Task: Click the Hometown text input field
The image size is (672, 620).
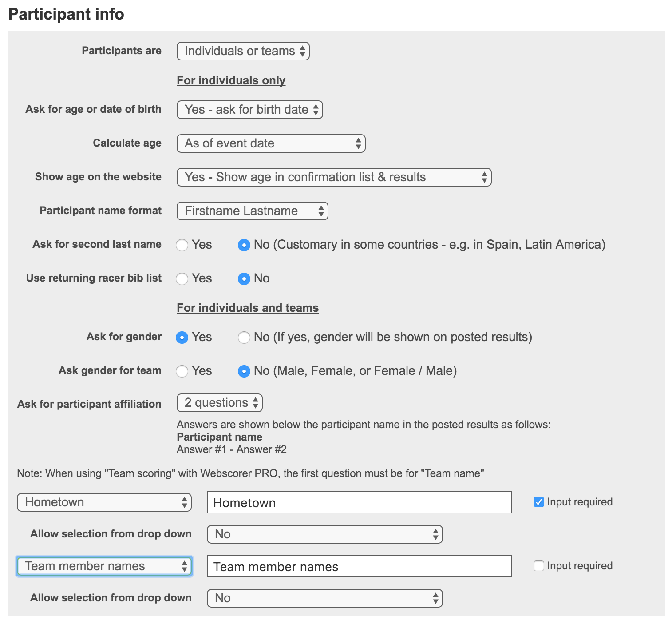Action: tap(359, 503)
